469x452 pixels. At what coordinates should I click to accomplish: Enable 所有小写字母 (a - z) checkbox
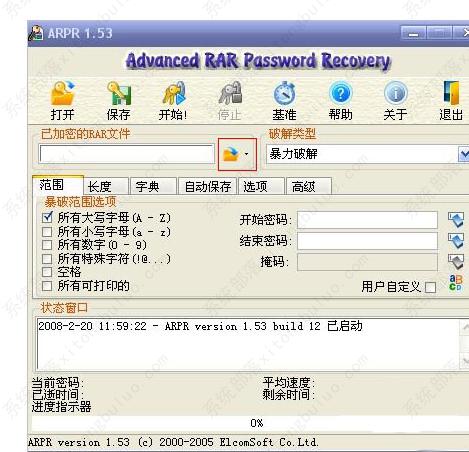tap(47, 231)
